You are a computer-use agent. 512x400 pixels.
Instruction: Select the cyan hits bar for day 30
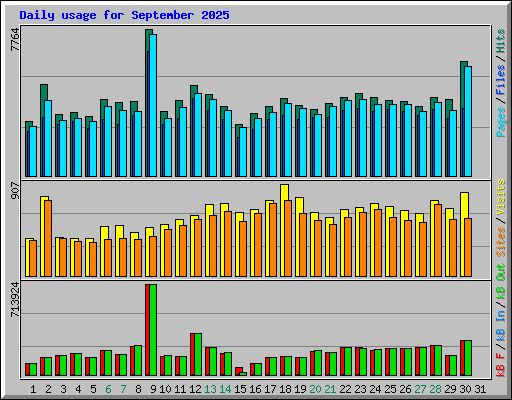pyautogui.click(x=468, y=121)
